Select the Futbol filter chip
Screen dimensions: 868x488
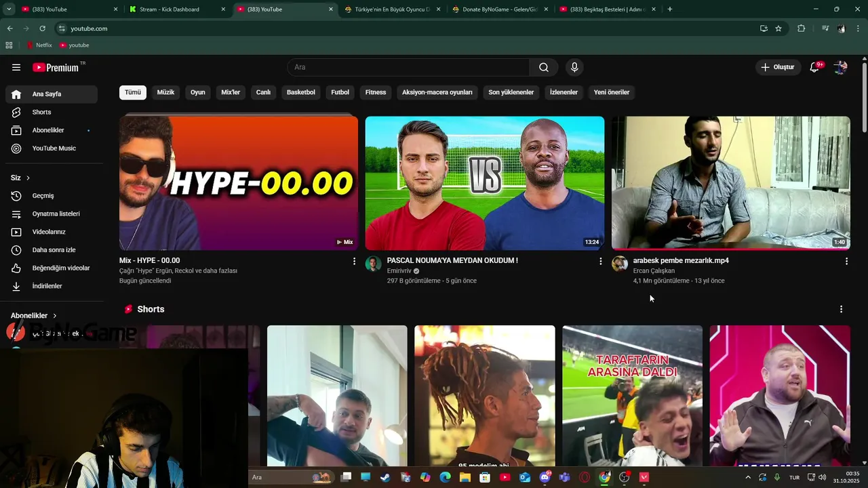pos(340,92)
